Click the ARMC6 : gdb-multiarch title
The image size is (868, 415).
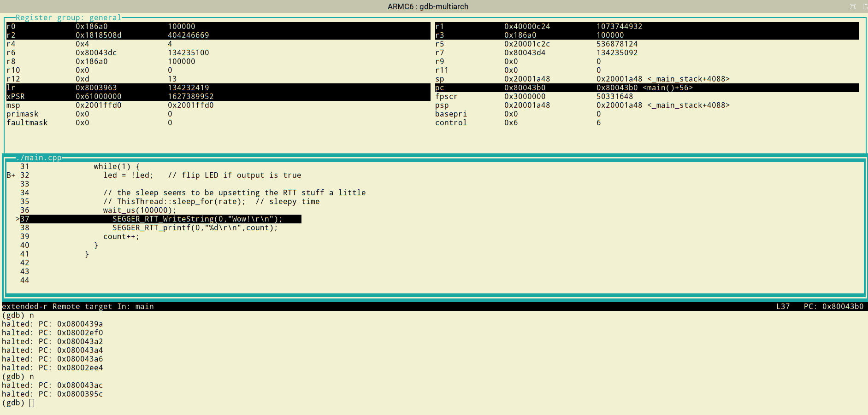427,6
